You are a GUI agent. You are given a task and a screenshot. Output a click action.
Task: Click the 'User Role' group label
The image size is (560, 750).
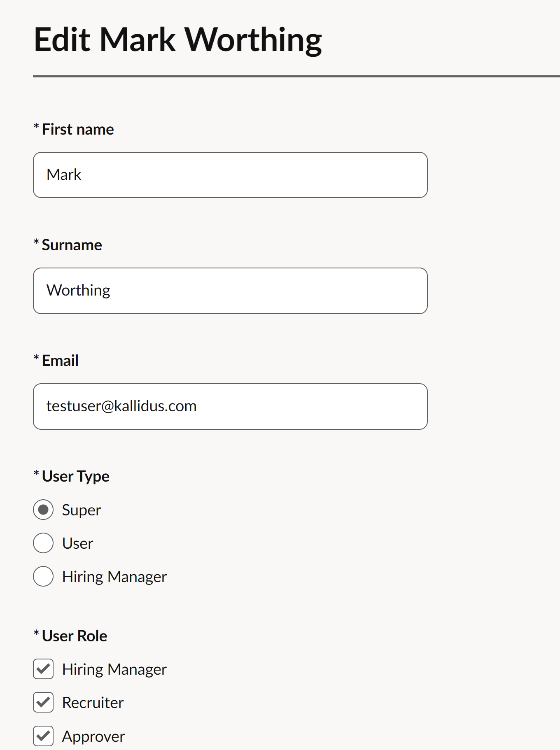(75, 636)
